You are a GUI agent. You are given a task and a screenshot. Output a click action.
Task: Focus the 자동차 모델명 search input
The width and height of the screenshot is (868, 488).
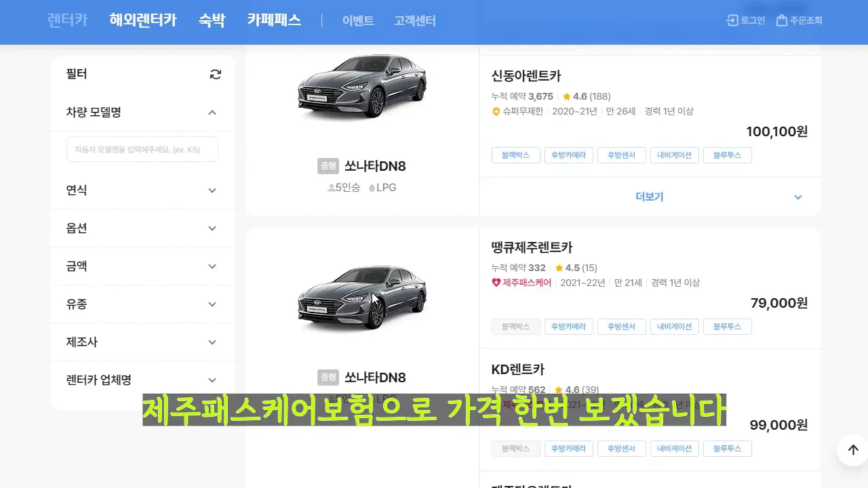tap(142, 149)
